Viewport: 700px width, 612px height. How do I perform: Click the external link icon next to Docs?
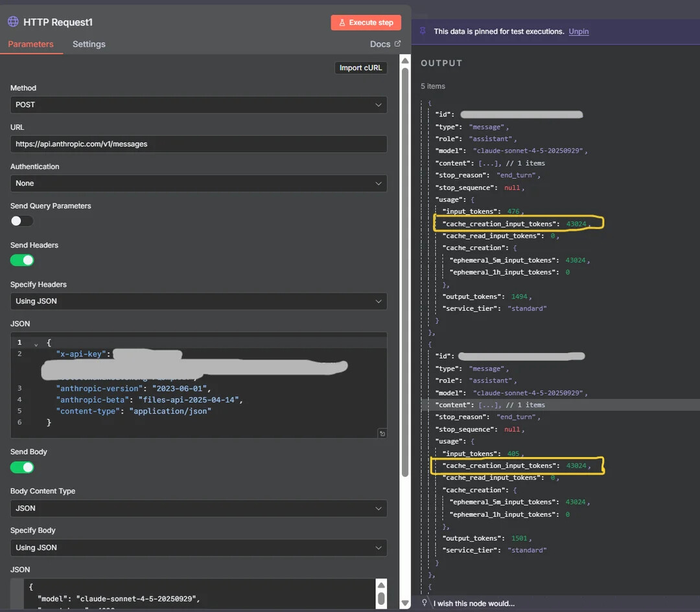pos(398,44)
